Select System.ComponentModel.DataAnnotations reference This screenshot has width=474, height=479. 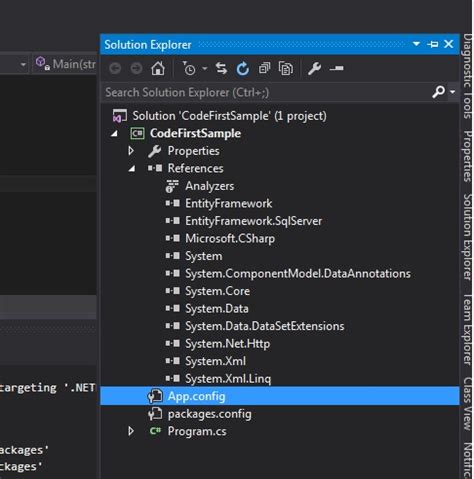(x=298, y=273)
